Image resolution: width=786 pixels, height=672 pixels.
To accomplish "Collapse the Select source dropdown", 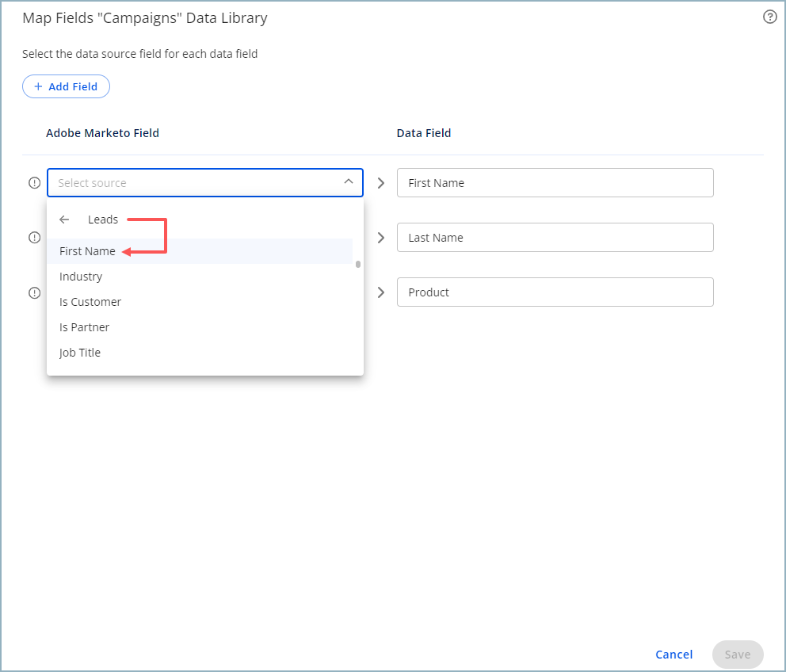I will pos(349,182).
